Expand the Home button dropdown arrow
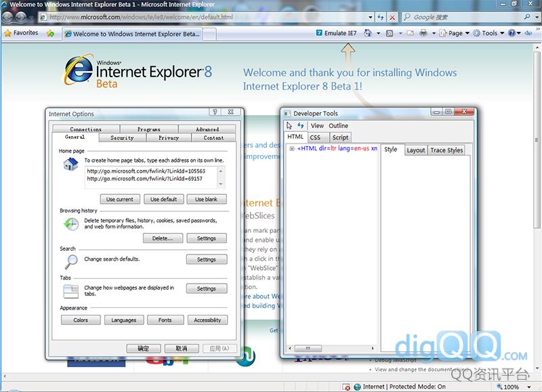Screen dimensions: 542x392 pyautogui.click(x=379, y=33)
